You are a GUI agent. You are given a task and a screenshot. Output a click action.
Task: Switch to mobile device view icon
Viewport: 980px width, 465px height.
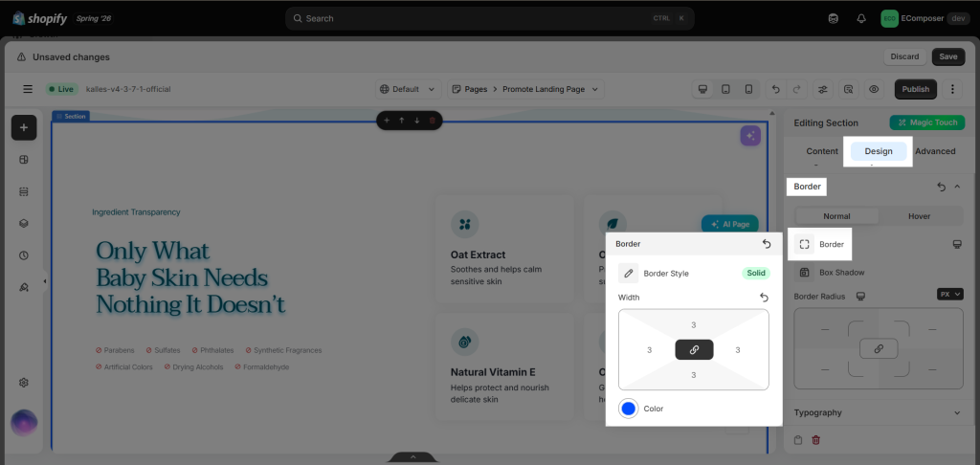coord(748,89)
